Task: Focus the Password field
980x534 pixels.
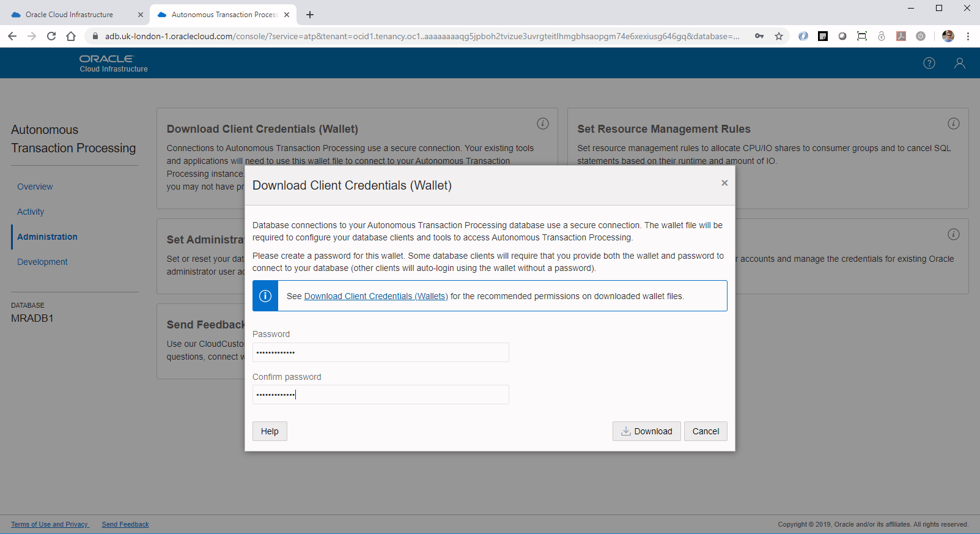Action: pos(380,352)
